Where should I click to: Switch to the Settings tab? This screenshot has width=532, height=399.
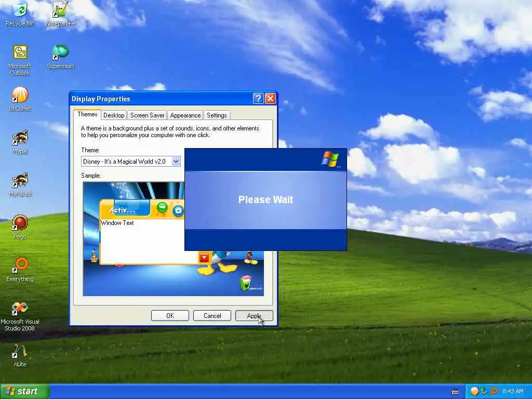coord(217,115)
